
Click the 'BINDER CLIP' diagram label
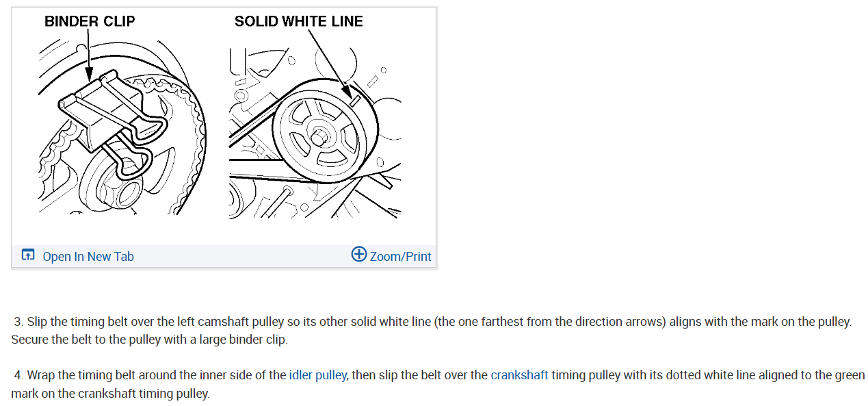pos(90,21)
